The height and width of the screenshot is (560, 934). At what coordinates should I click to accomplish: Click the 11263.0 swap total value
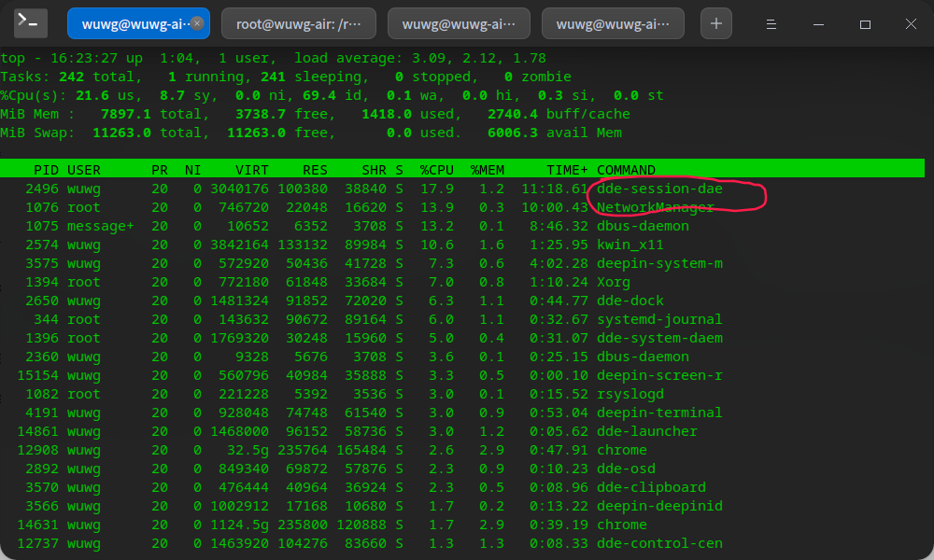tap(121, 133)
